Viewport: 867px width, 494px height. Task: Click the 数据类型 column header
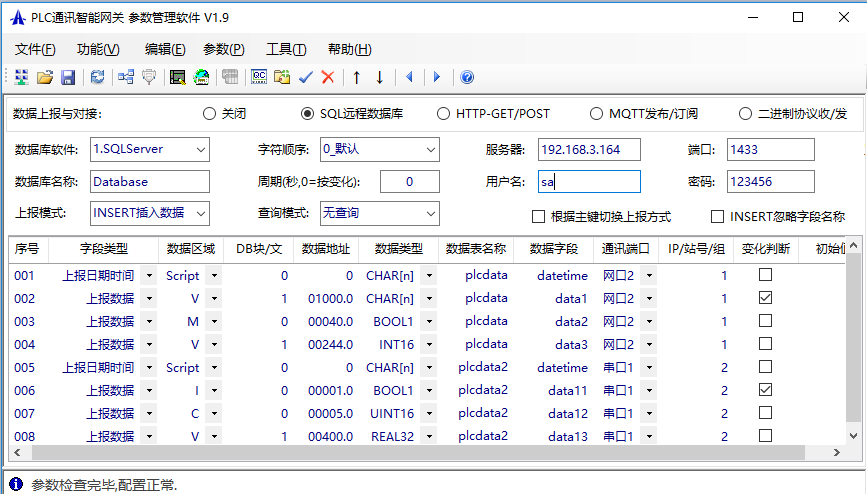tap(398, 249)
